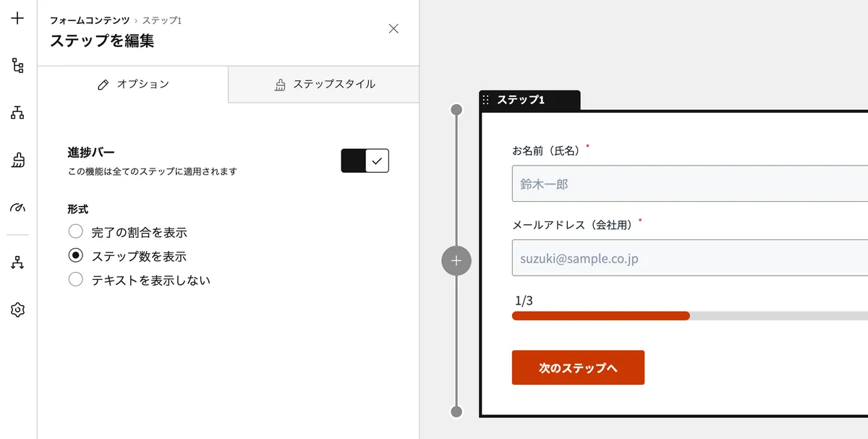
Task: Open the オプション tab
Action: pyautogui.click(x=134, y=83)
